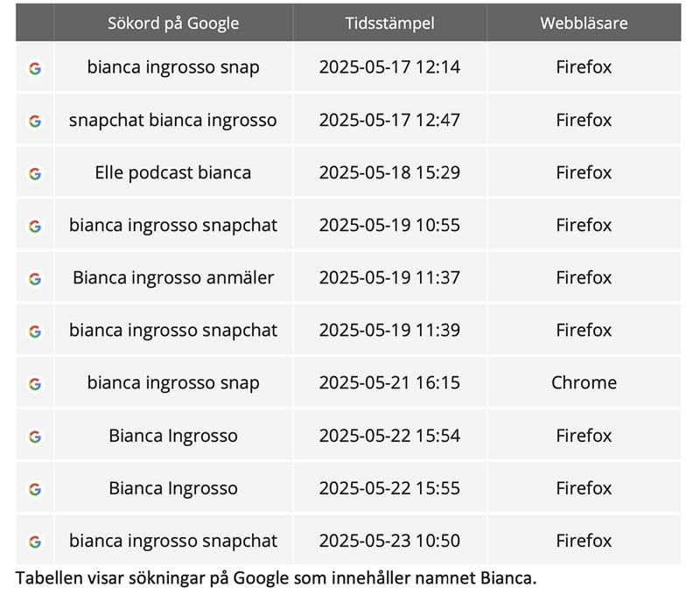The height and width of the screenshot is (594, 700).
Task: Click Google icon next to snapchat bianca ingrosso
Action: tap(35, 121)
